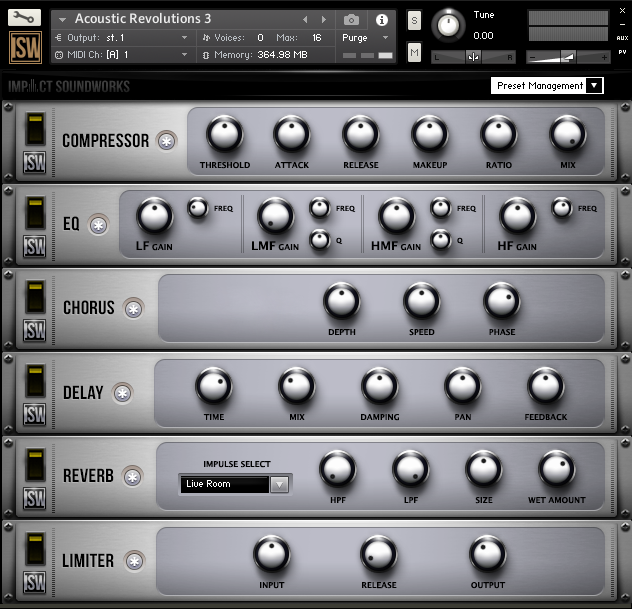Screen dimensions: 632x609
Task: Click the star icon next to Delay
Action: click(x=122, y=393)
